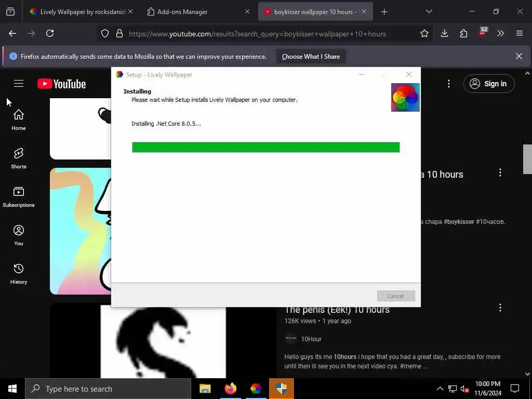
Task: Switch to Add-ons Manager tab
Action: 198,12
